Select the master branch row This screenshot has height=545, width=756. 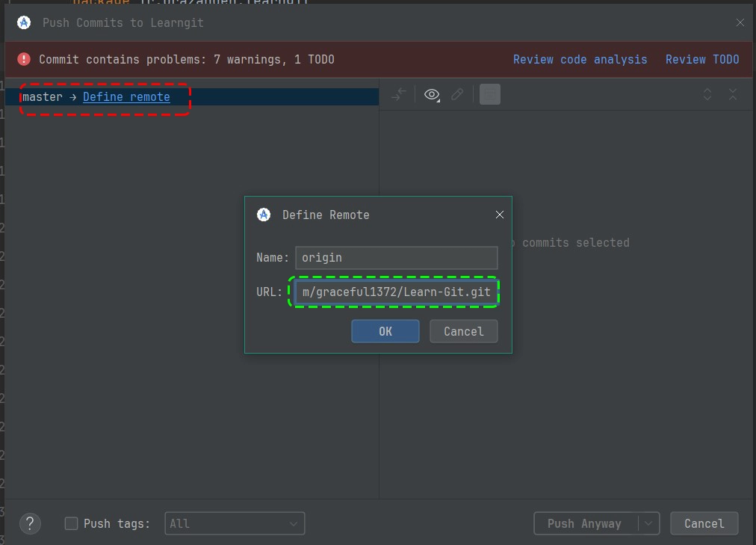click(x=192, y=97)
